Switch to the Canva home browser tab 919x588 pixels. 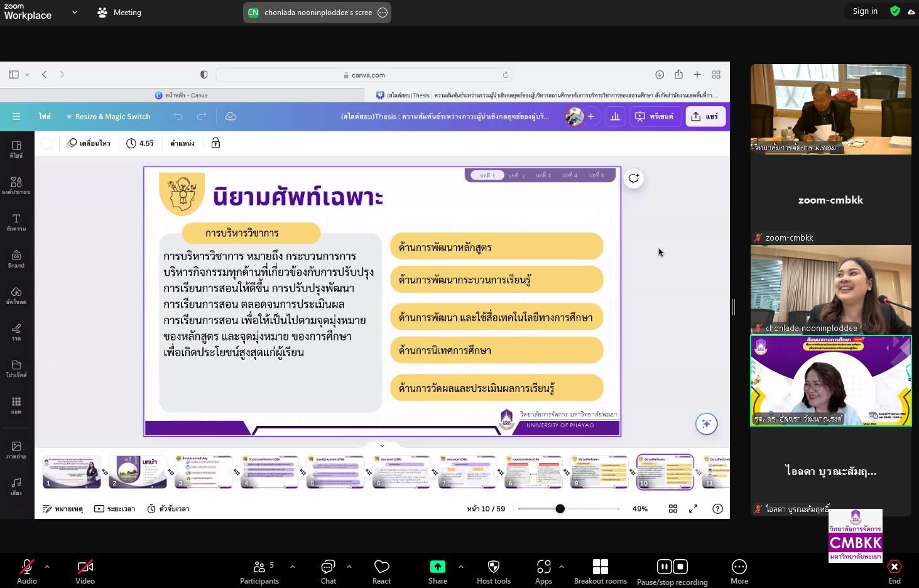182,95
